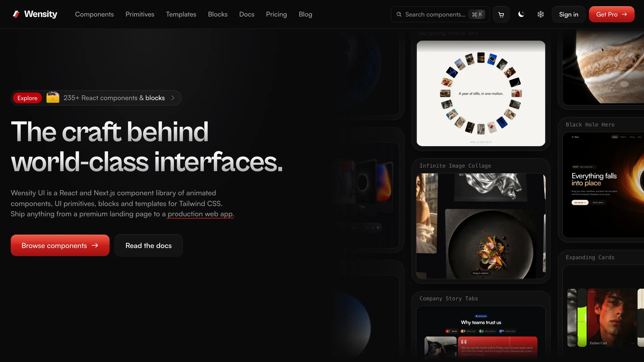644x362 pixels.
Task: Open the Components nav item
Action: point(94,14)
